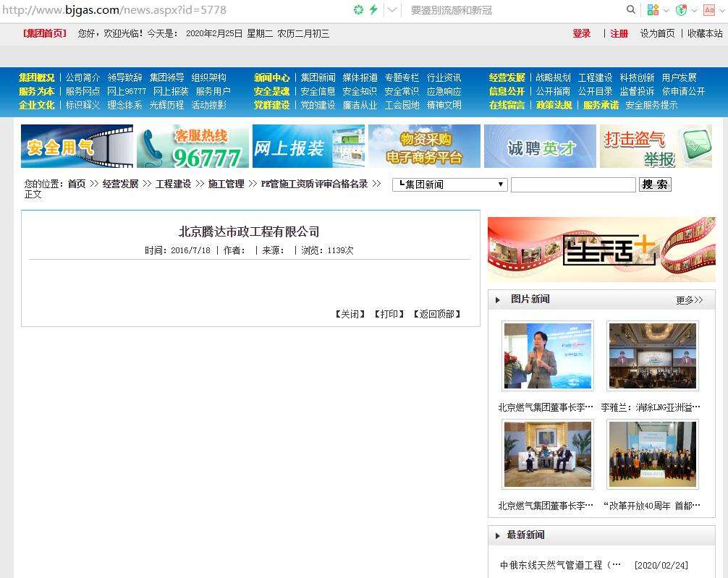Click the green shield translate icon
Screen dimensions: 728x578
pos(681,9)
